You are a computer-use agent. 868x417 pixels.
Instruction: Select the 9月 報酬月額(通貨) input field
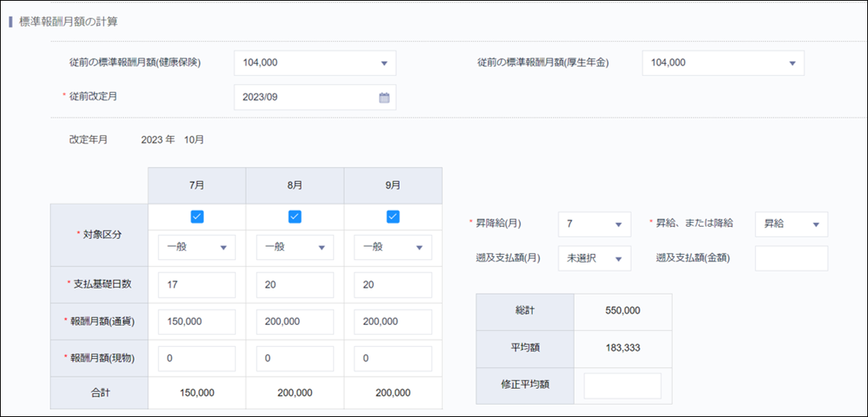coord(393,322)
